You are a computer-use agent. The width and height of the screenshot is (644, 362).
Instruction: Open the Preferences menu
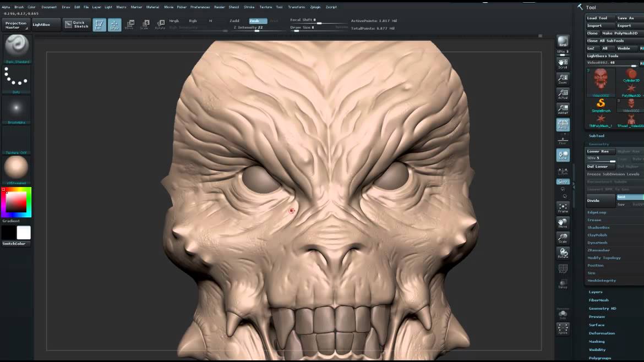[200, 7]
